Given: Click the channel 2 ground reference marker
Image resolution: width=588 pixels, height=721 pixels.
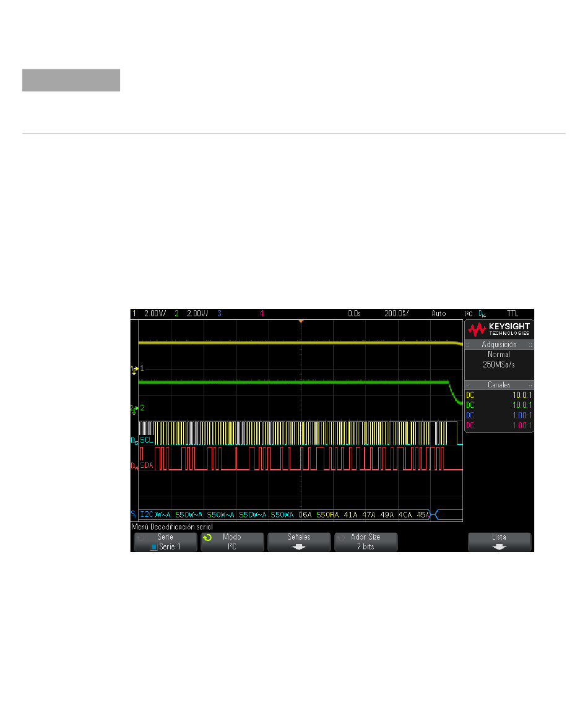Looking at the screenshot, I should coord(134,408).
